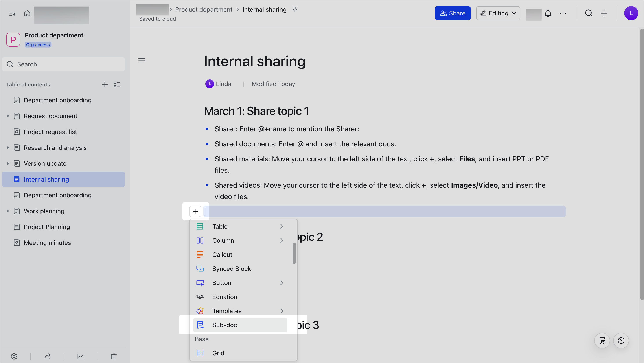Open Project request list page
This screenshot has width=644, height=363.
(x=63, y=132)
